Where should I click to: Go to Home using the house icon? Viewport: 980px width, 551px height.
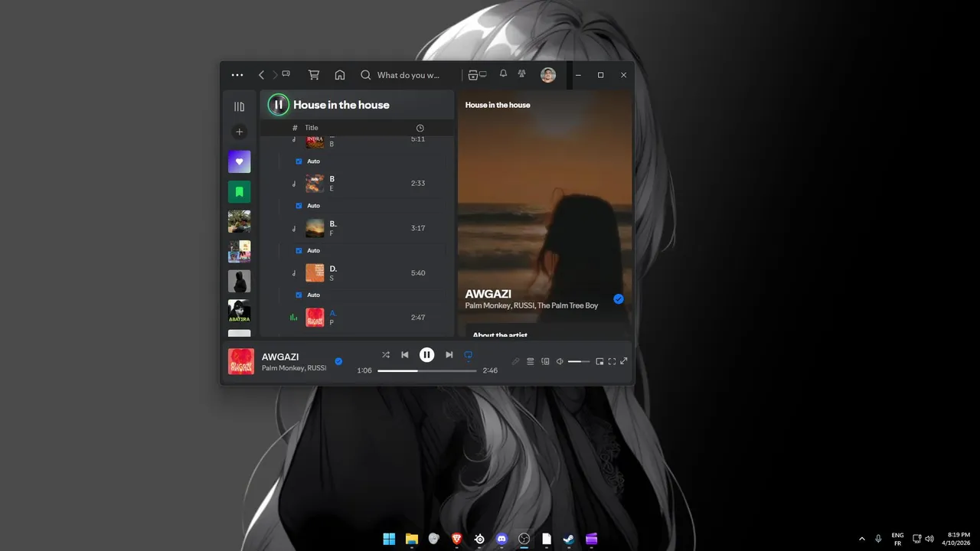pos(340,75)
